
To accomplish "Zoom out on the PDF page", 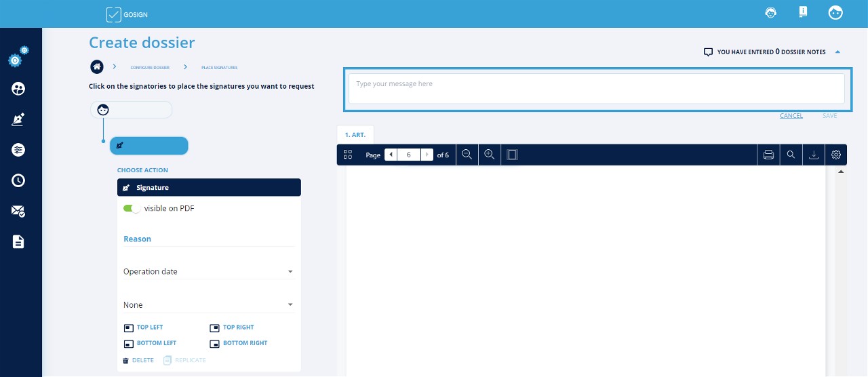I will (467, 155).
